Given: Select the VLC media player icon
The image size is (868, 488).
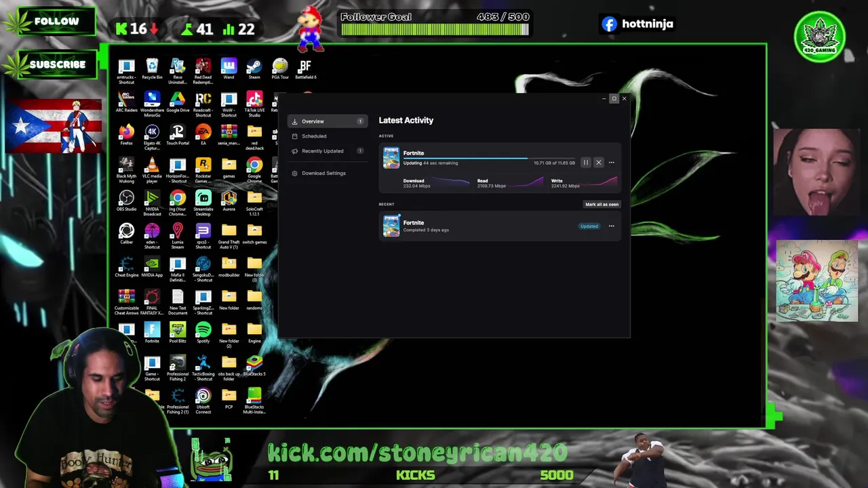Looking at the screenshot, I should [x=152, y=170].
